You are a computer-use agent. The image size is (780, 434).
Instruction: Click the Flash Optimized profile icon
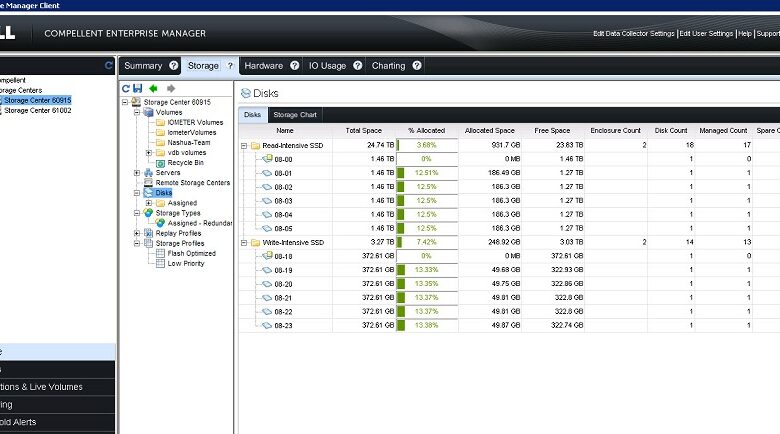pyautogui.click(x=160, y=253)
